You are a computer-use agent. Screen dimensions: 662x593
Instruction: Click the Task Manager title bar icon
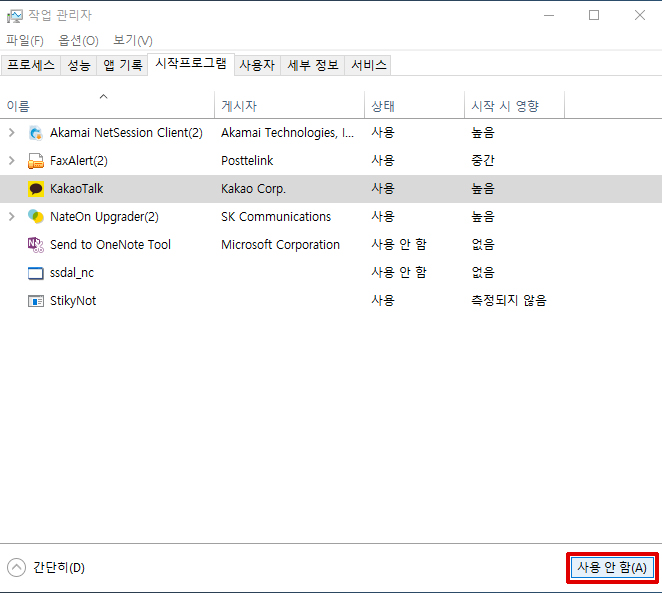[x=14, y=16]
